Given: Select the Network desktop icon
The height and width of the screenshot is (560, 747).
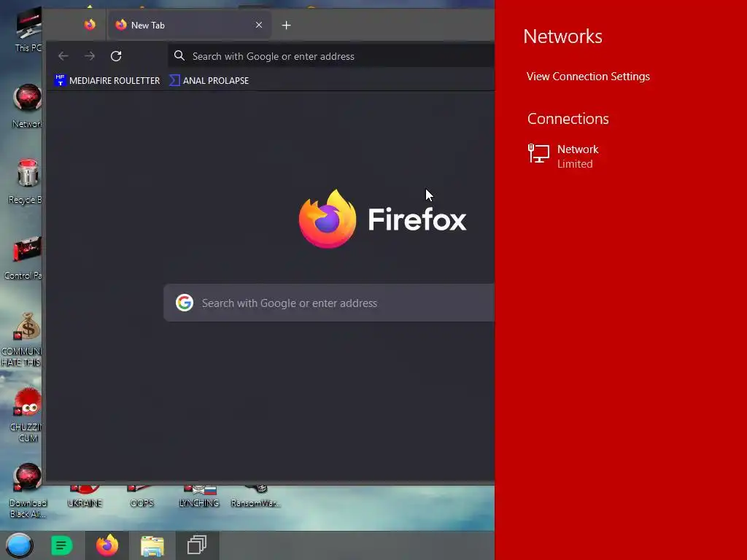Looking at the screenshot, I should click(x=27, y=106).
